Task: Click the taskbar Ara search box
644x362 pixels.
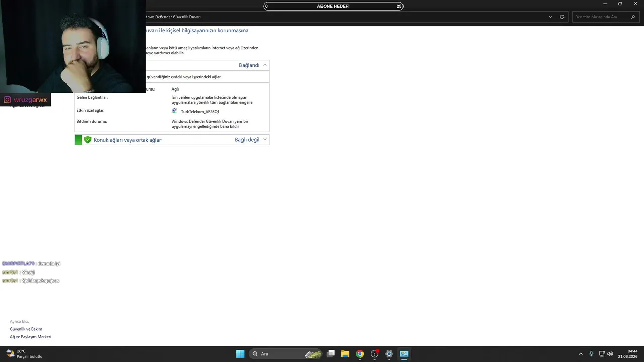Action: click(x=286, y=354)
